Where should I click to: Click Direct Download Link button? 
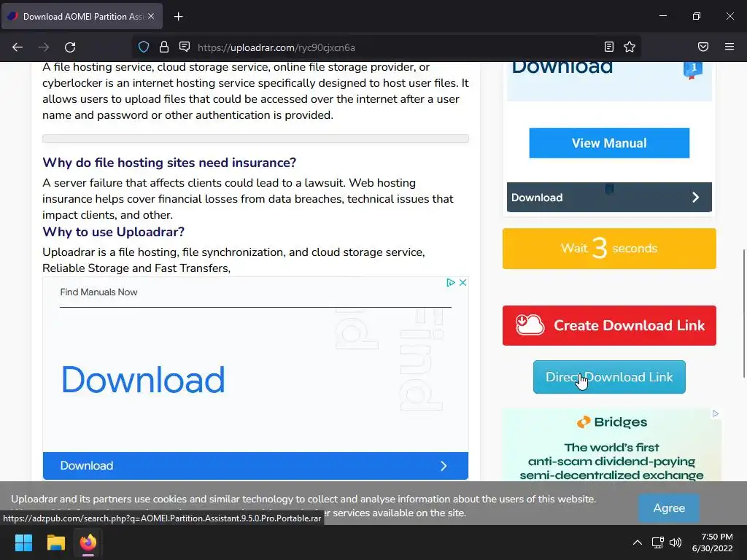point(609,377)
